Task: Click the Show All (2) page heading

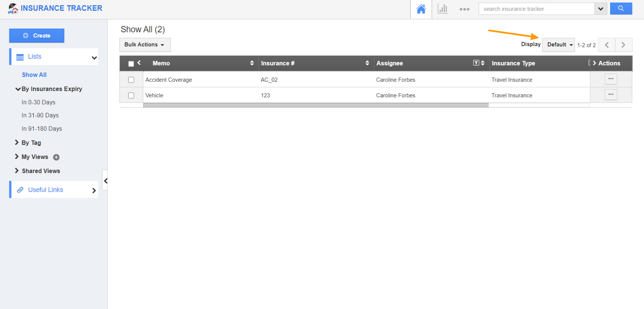Action: click(143, 29)
